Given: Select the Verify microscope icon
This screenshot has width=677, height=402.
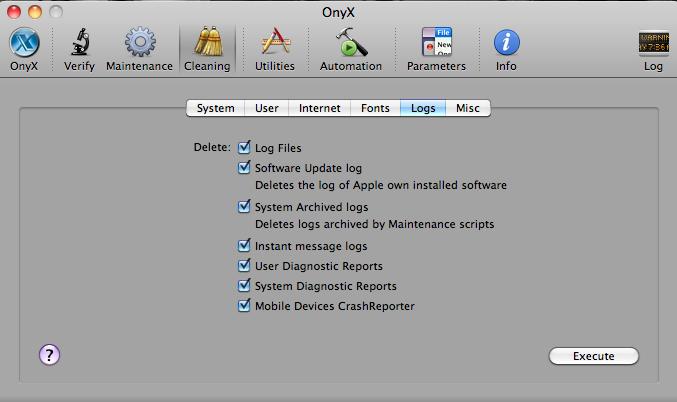Looking at the screenshot, I should (80, 42).
